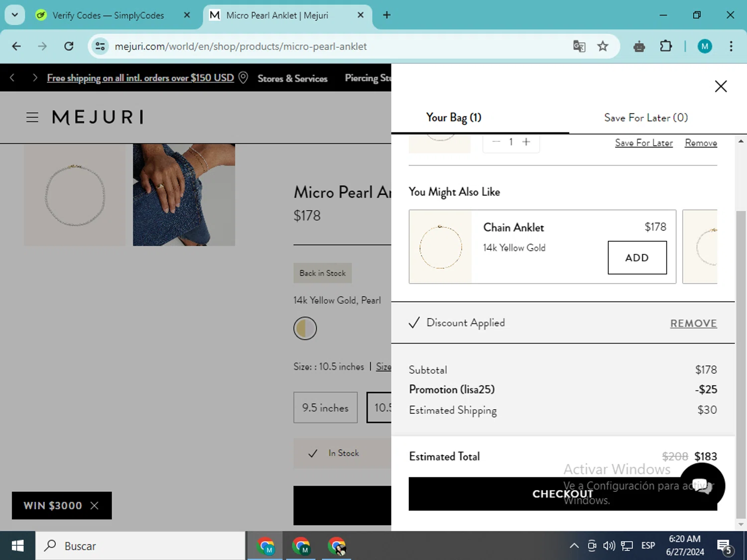Open Chrome three-dot menu
Viewport: 747px width, 560px height.
pos(731,46)
